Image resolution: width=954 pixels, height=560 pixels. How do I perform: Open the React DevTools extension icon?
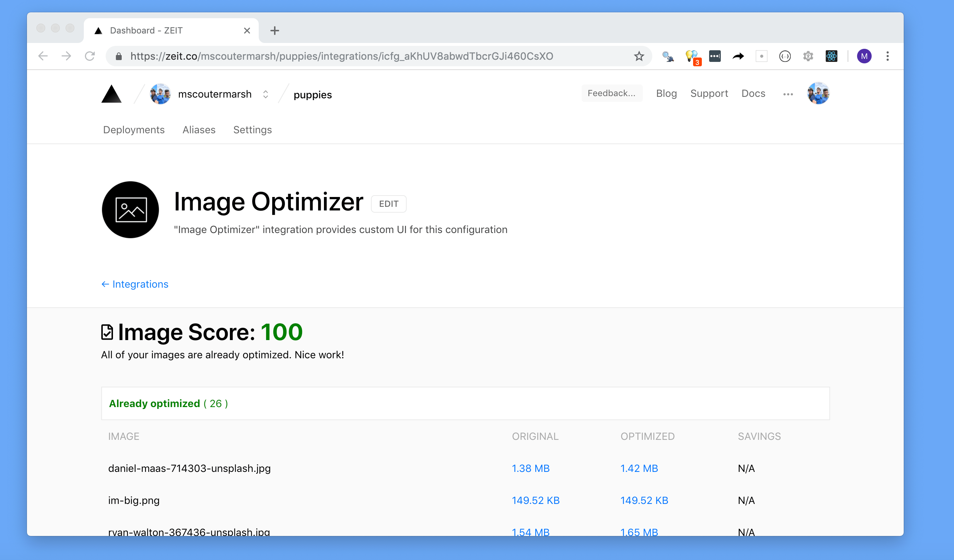[x=831, y=56]
